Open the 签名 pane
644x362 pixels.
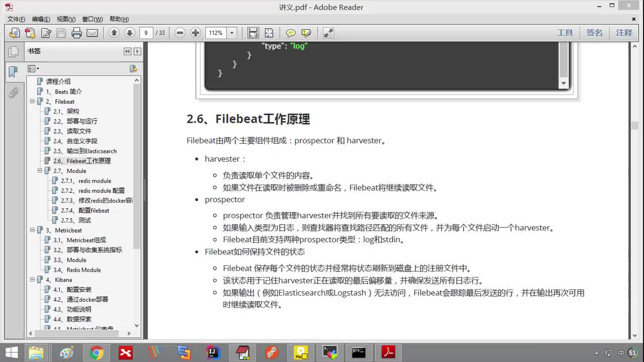[594, 33]
